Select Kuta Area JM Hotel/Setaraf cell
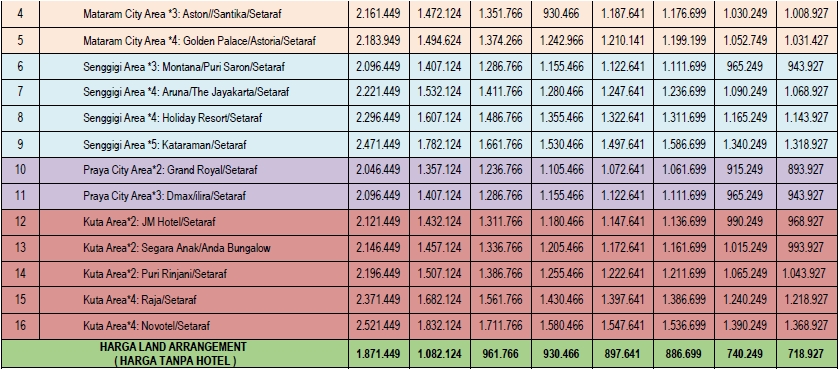The width and height of the screenshot is (839, 369). 194,222
